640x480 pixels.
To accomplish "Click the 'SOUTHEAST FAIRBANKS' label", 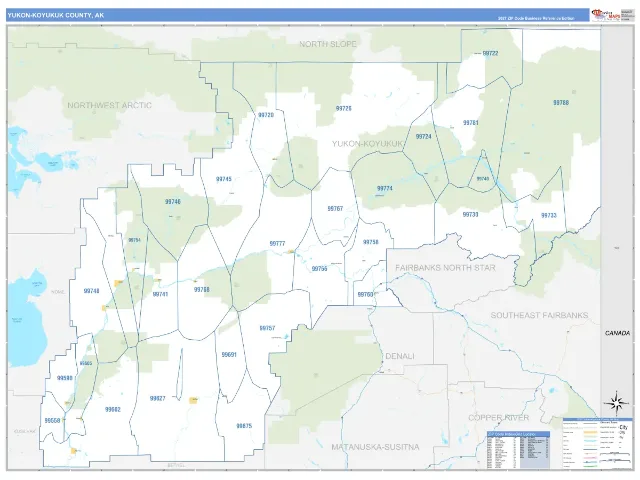I will [539, 315].
